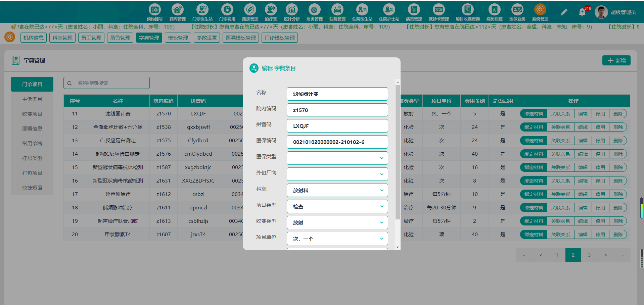Image resolution: width=644 pixels, height=305 pixels.
Task: Click the dialog's vertical scrollbar
Action: tap(398, 152)
